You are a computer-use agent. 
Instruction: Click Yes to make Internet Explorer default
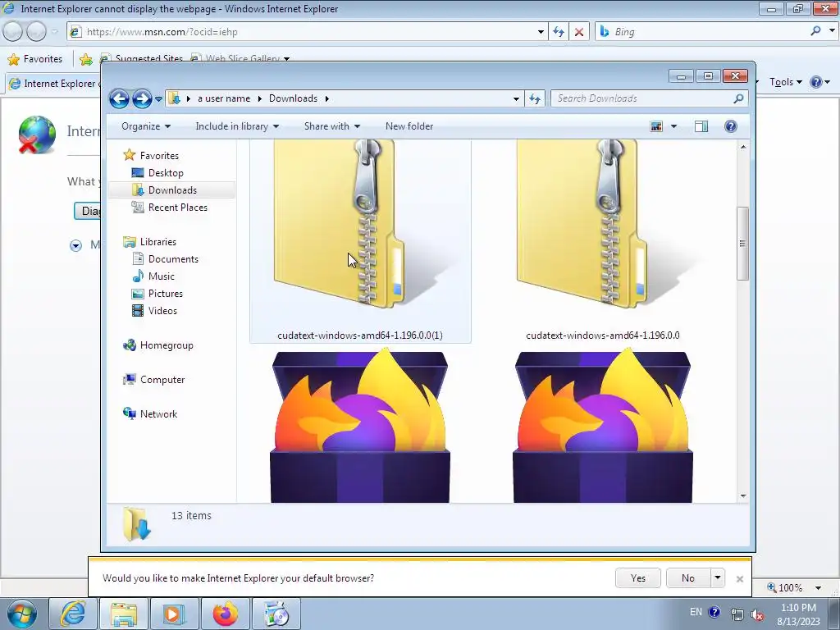[x=637, y=578]
